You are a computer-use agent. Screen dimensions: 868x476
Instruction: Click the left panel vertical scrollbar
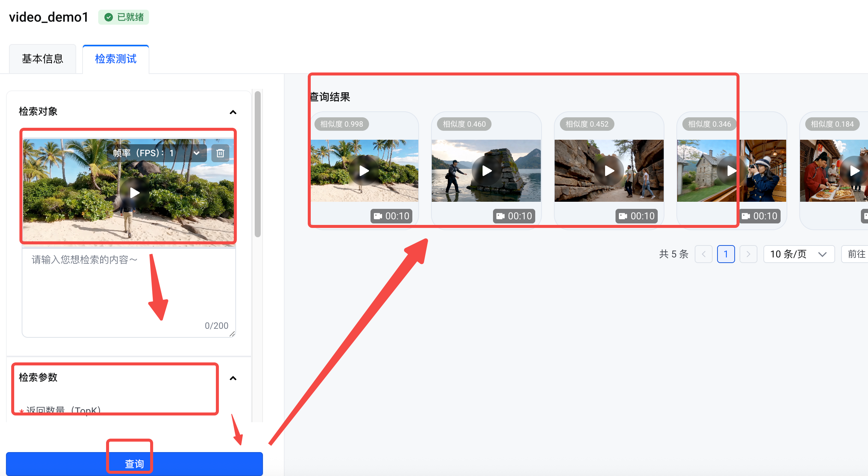coord(257,164)
